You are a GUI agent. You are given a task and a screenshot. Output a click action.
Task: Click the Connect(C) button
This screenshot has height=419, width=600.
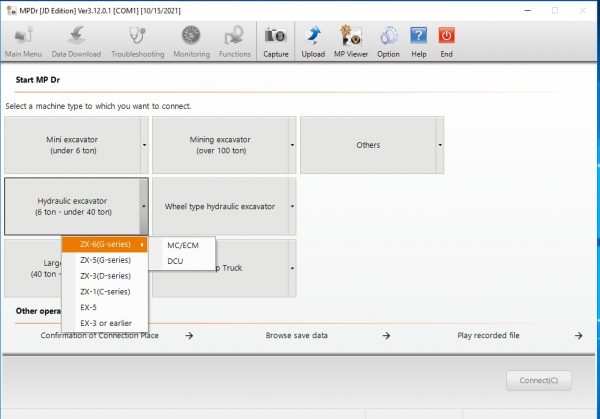pyautogui.click(x=538, y=380)
